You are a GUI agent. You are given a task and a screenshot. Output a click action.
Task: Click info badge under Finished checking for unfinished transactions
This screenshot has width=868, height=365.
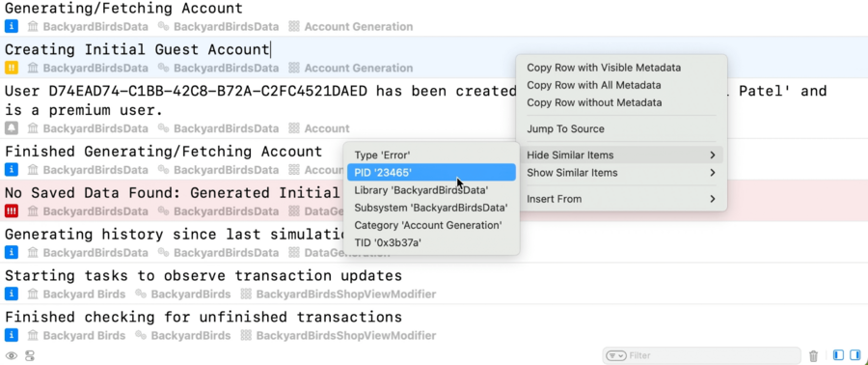pyautogui.click(x=11, y=336)
